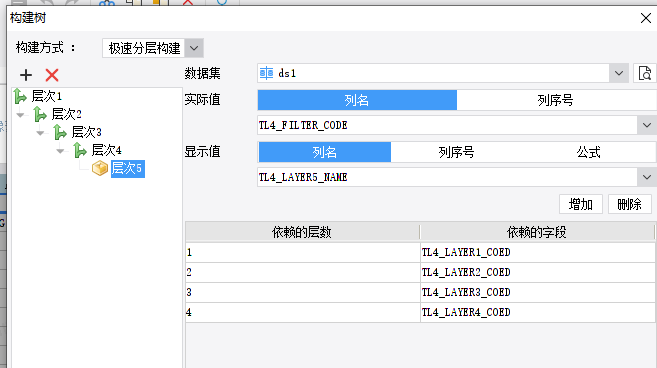This screenshot has height=368, width=657.
Task: Open the 数据集 ds1 dropdown
Action: click(x=619, y=73)
